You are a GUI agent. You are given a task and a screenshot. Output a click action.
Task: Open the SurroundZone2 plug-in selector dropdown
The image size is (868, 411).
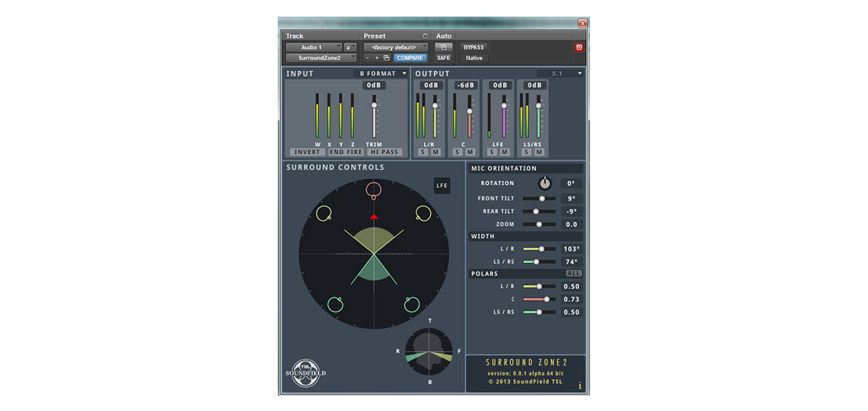[321, 58]
